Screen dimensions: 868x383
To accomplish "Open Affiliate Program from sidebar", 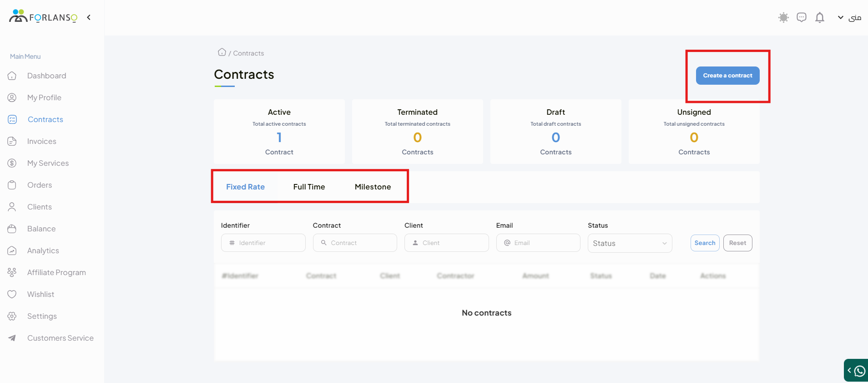I will pyautogui.click(x=56, y=272).
